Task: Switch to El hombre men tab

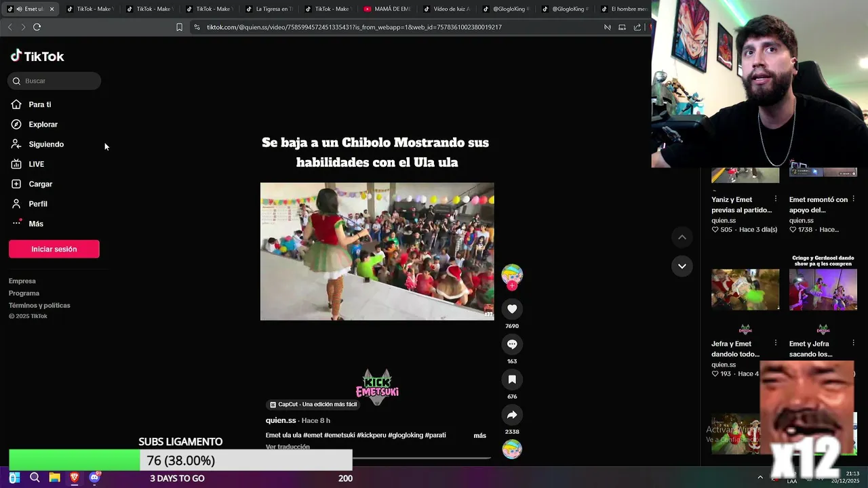Action: [624, 9]
